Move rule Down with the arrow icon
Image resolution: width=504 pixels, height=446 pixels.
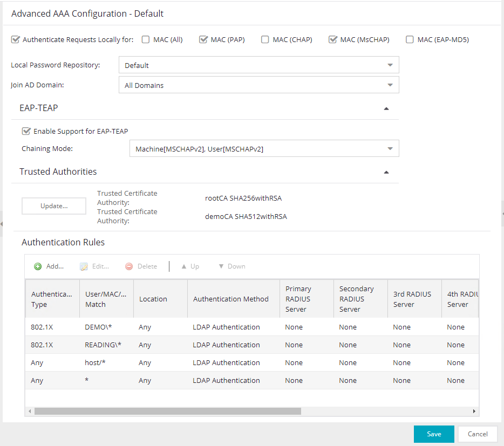coord(221,266)
